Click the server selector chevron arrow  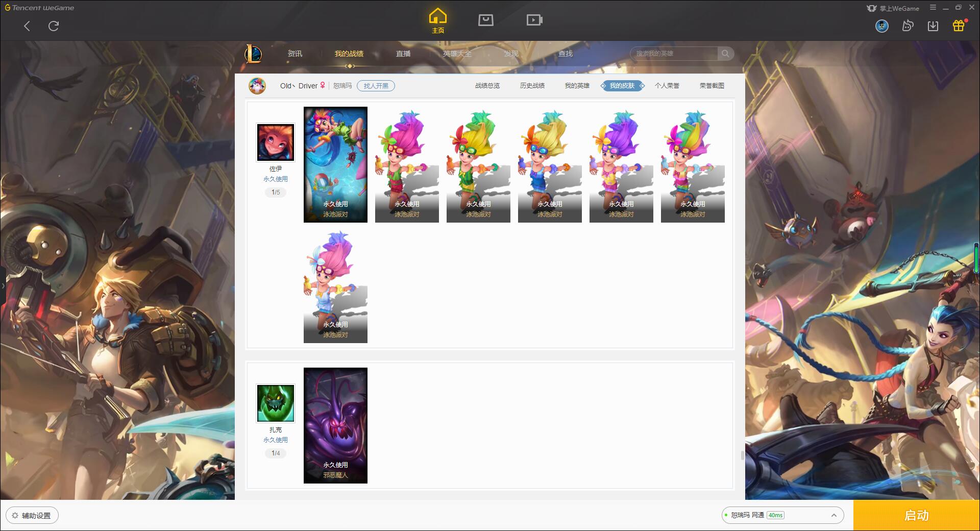(x=834, y=515)
